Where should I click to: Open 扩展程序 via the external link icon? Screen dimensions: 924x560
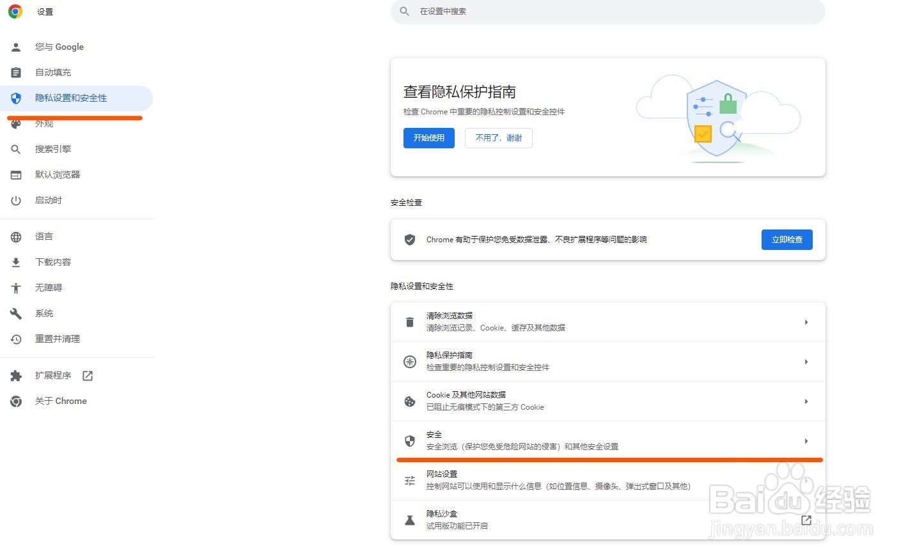(x=87, y=375)
